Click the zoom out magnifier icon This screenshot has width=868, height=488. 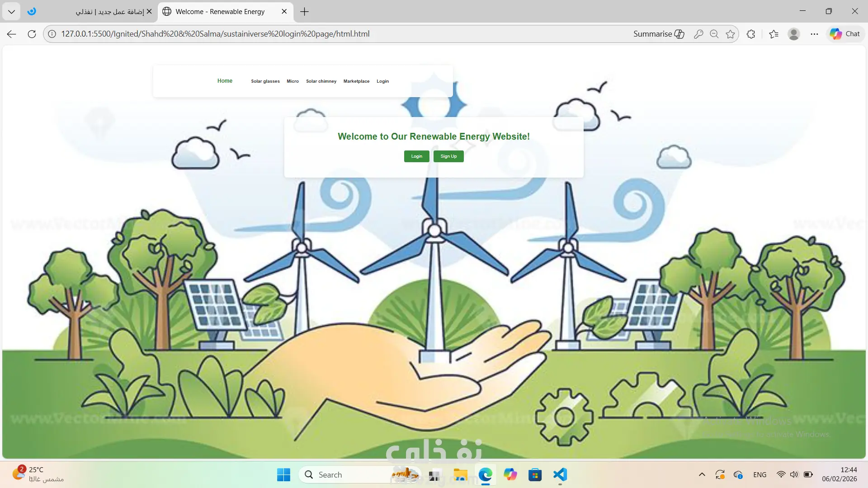point(714,34)
